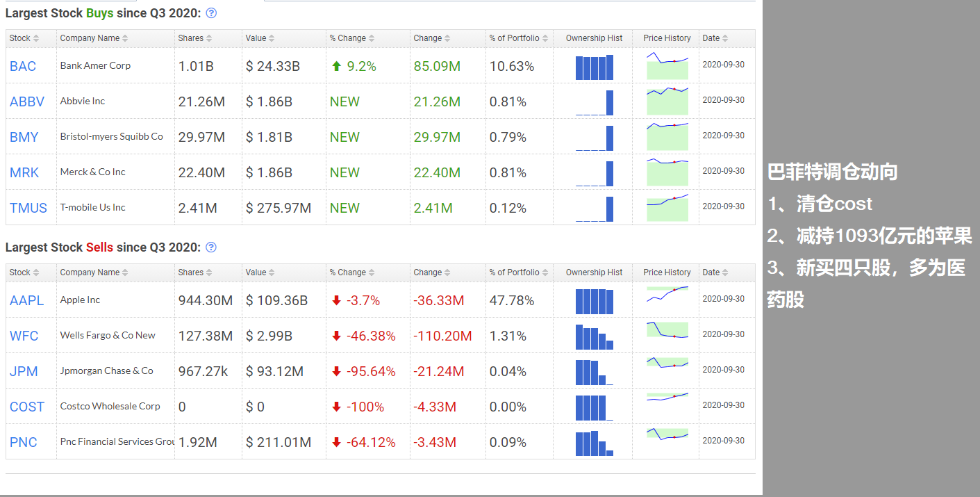This screenshot has height=497, width=980.
Task: Open the MRK stock link
Action: 24,172
